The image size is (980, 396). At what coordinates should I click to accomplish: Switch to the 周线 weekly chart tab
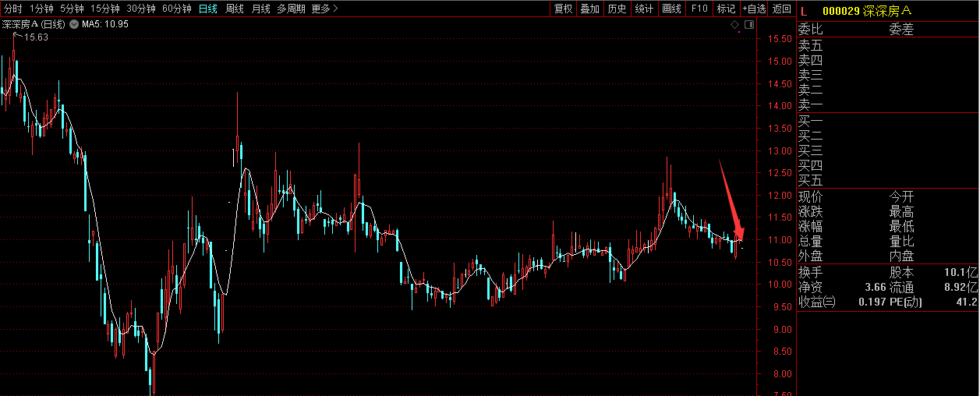pos(235,9)
